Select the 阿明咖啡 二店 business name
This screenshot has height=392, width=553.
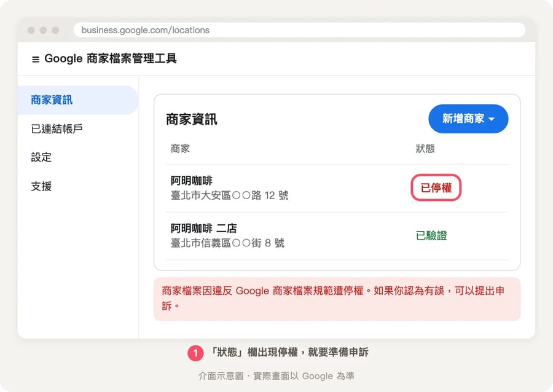(x=204, y=229)
